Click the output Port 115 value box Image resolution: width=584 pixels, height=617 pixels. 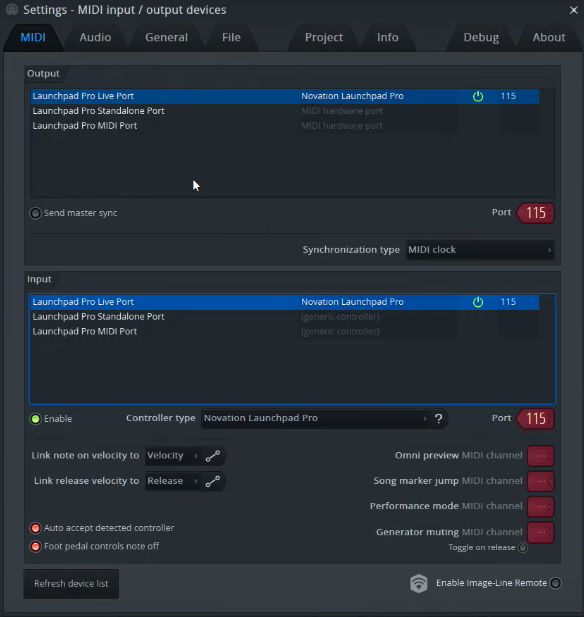tap(536, 213)
